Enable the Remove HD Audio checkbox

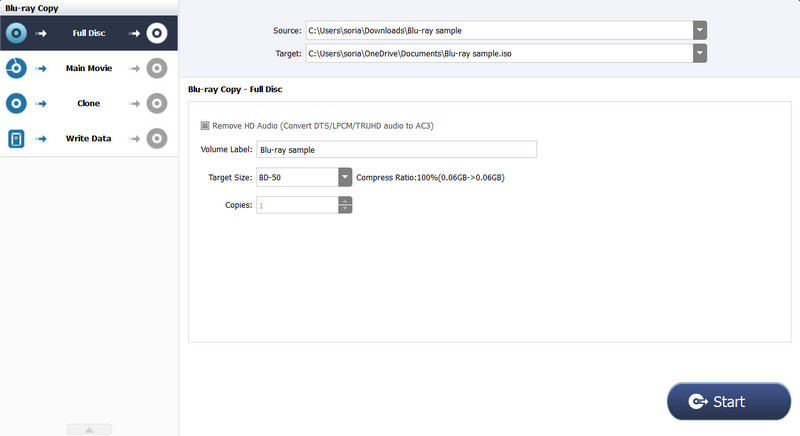(205, 126)
